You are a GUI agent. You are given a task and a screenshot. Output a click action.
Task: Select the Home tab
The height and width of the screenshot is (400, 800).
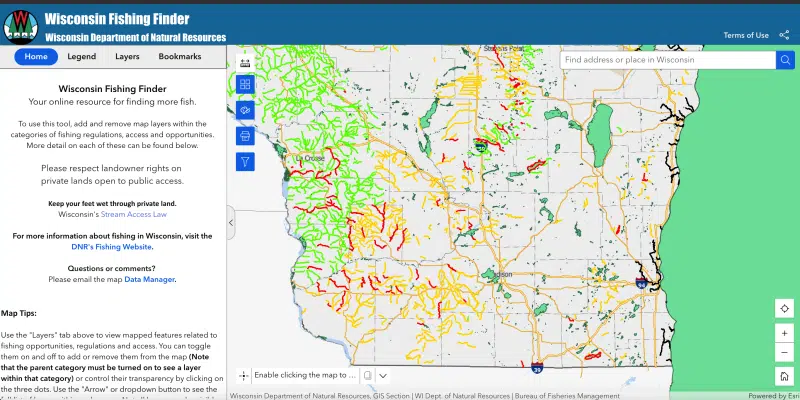click(x=36, y=57)
